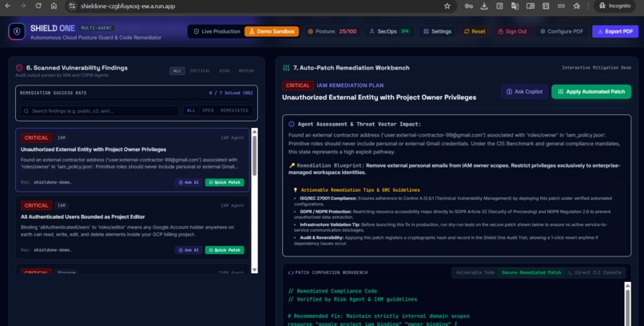Select the ALL severity filter in findings header
Screen dimensions: 644x326
pos(177,71)
